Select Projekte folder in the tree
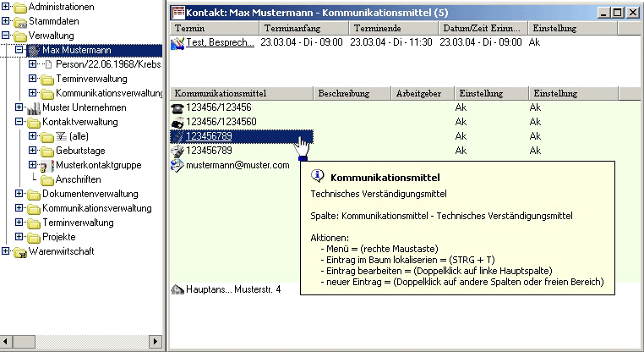This screenshot has width=644, height=352. pyautogui.click(x=58, y=237)
